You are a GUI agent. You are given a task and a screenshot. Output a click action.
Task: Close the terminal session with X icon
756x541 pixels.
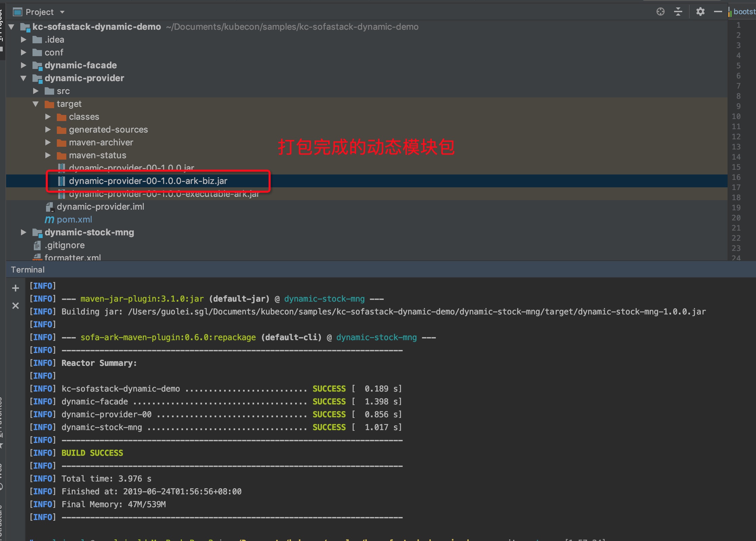click(16, 306)
